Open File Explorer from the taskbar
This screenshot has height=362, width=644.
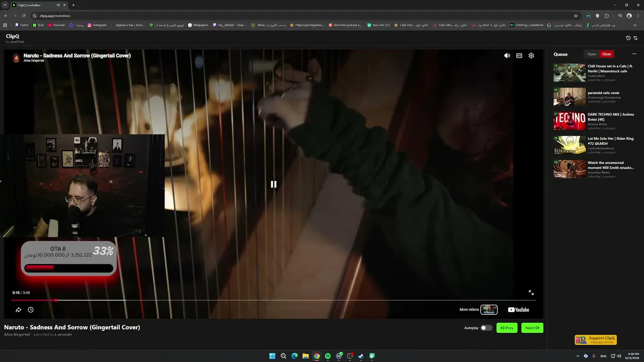click(305, 356)
